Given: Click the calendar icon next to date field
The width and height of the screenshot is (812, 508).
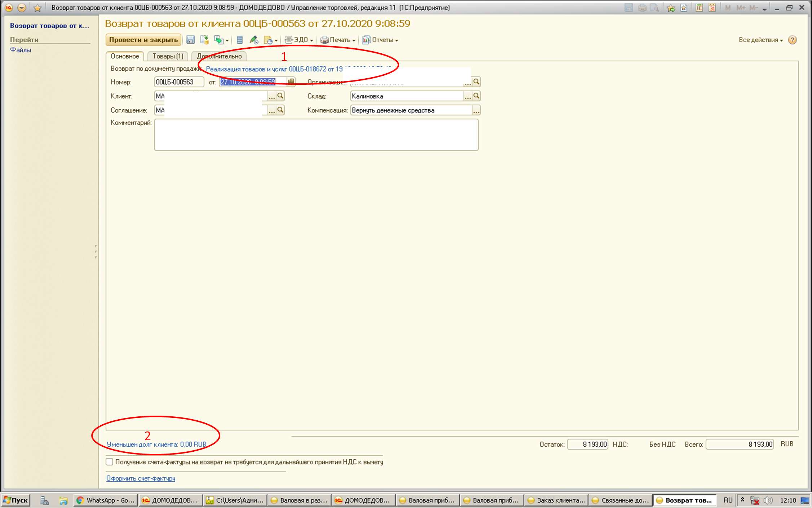Looking at the screenshot, I should [291, 82].
